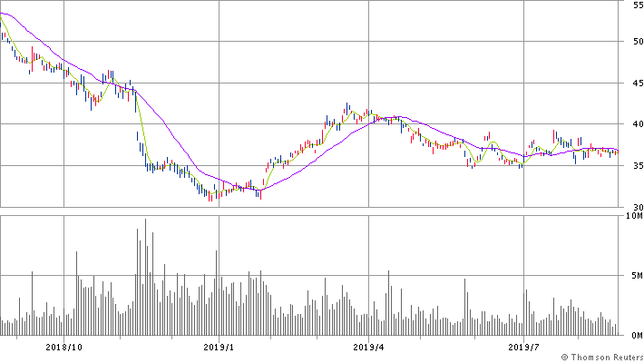Click the tallest volume bar near 10M
The image size is (644, 363).
click(x=145, y=277)
